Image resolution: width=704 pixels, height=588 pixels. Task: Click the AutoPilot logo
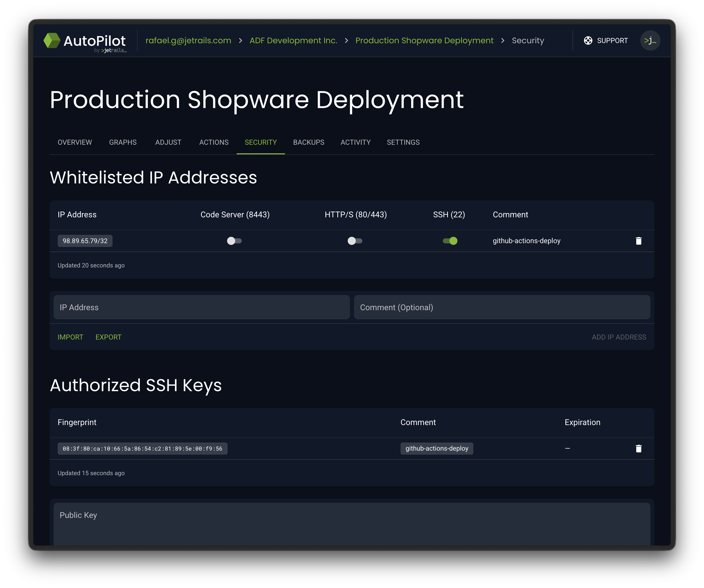85,42
